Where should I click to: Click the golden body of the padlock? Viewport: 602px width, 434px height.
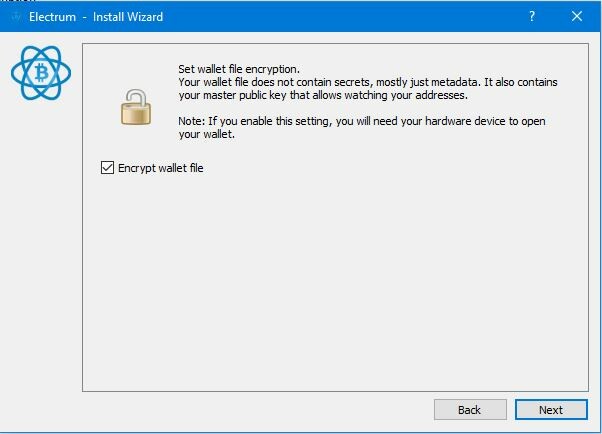point(136,115)
